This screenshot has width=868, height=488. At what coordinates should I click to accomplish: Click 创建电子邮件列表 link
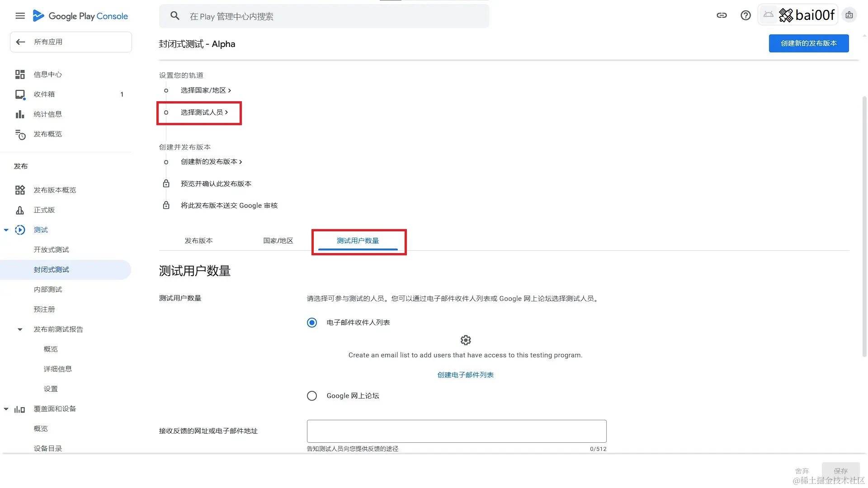click(x=465, y=375)
